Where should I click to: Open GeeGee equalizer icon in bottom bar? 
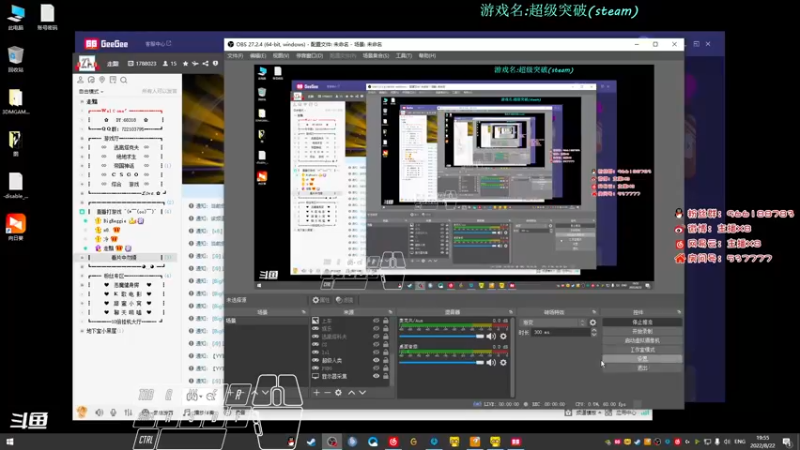128,412
